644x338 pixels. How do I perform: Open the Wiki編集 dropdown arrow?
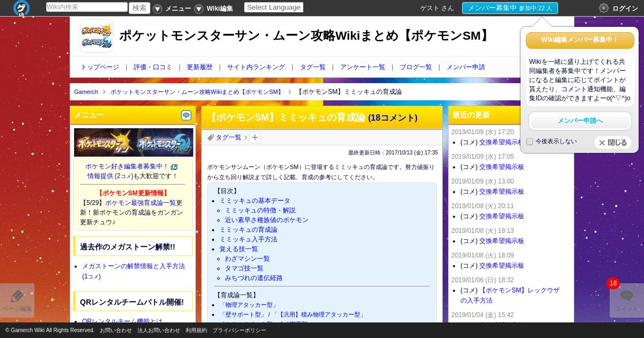pos(199,9)
